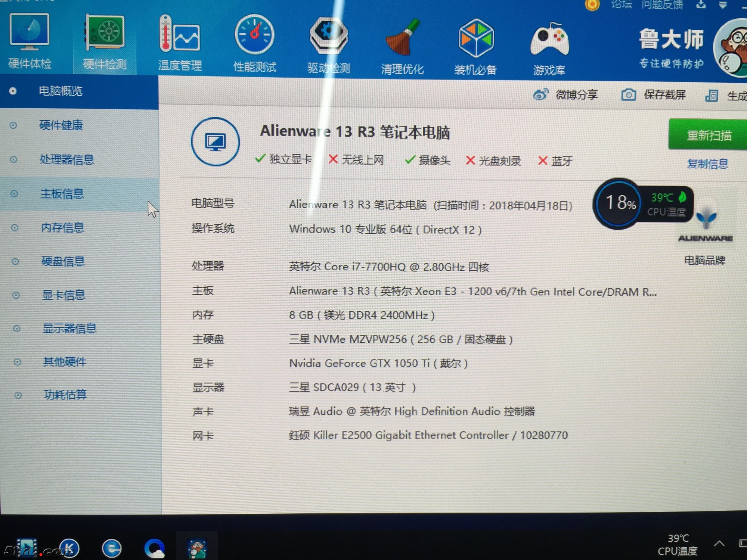Select 硬件健康 in the sidebar
This screenshot has height=560, width=747.
[61, 125]
